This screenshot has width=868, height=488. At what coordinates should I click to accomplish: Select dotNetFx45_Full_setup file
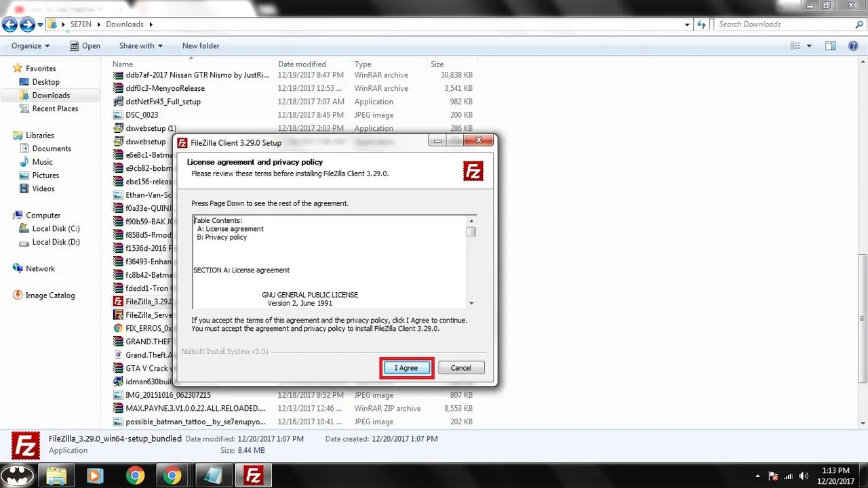[x=163, y=102]
